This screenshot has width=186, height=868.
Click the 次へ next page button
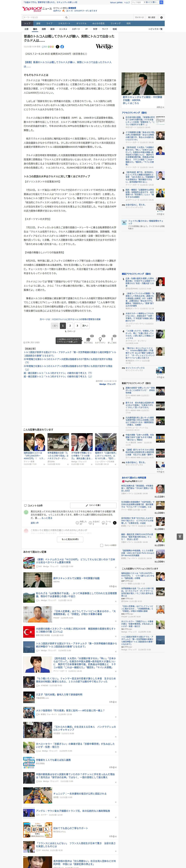[85, 325]
